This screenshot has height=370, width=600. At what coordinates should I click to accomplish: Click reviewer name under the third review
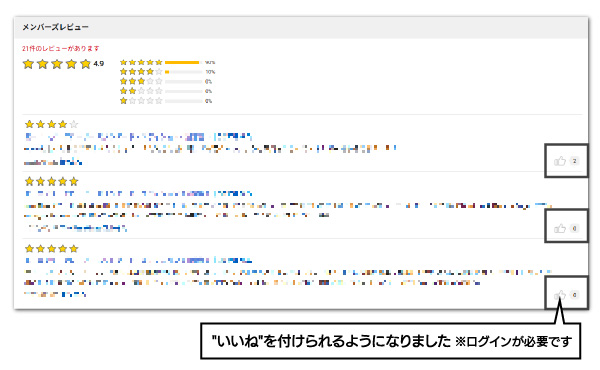[55, 294]
